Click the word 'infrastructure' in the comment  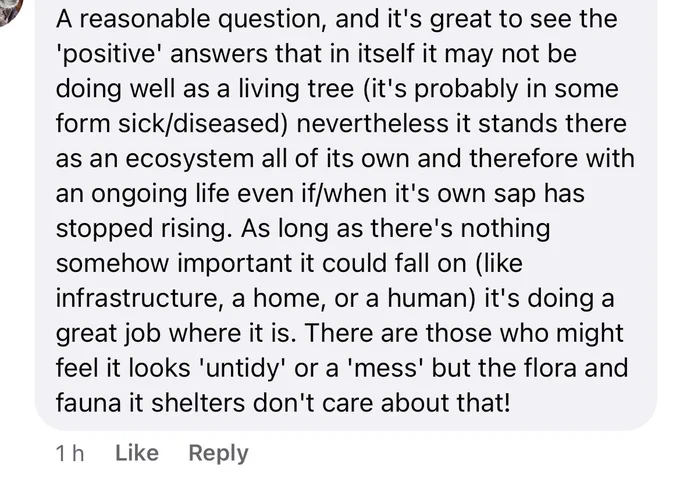tap(137, 298)
